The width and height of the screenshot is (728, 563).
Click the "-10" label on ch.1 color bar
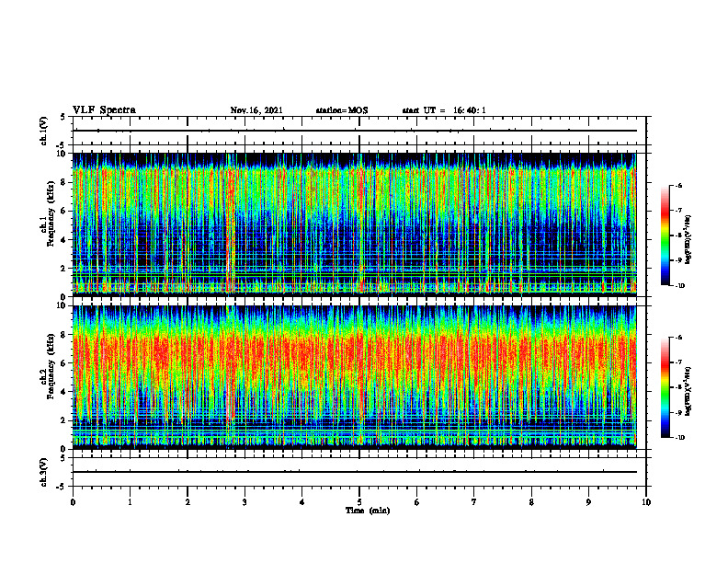(679, 285)
